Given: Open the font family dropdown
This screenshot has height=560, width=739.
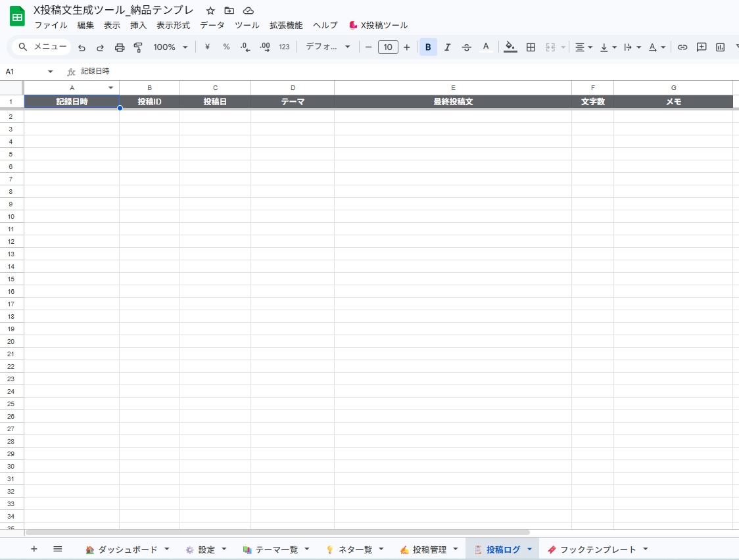Looking at the screenshot, I should pos(327,47).
